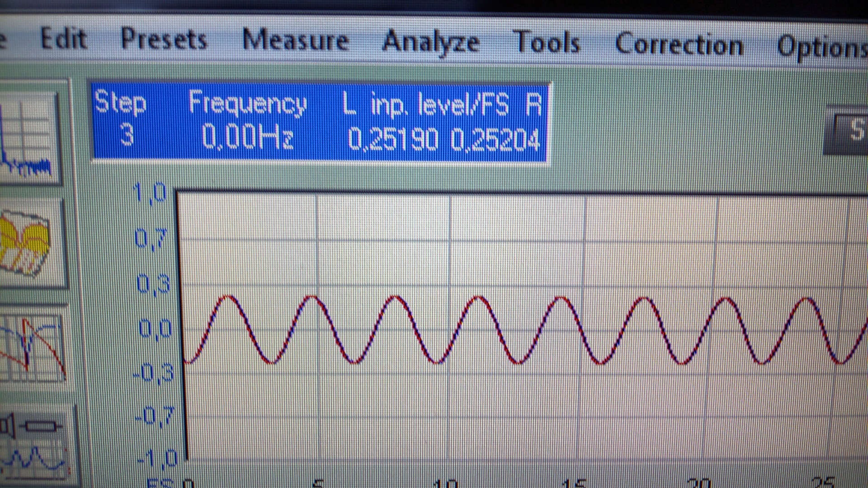The height and width of the screenshot is (488, 868).
Task: Open the Measure menu
Action: click(x=295, y=41)
